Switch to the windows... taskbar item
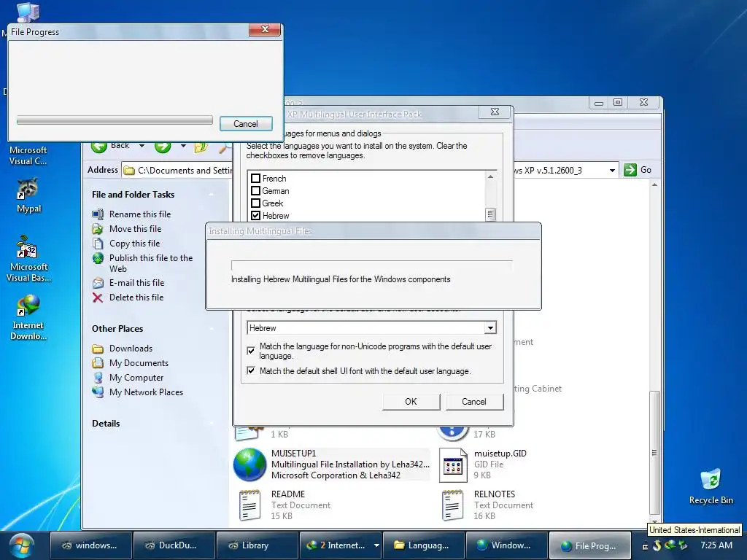Viewport: 747px width, 560px height. 90,545
